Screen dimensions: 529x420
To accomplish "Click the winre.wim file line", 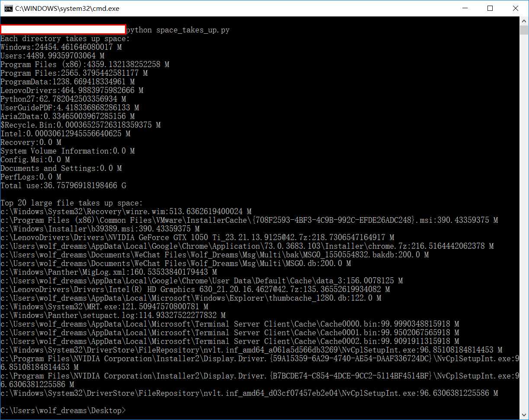I will click(x=126, y=212).
